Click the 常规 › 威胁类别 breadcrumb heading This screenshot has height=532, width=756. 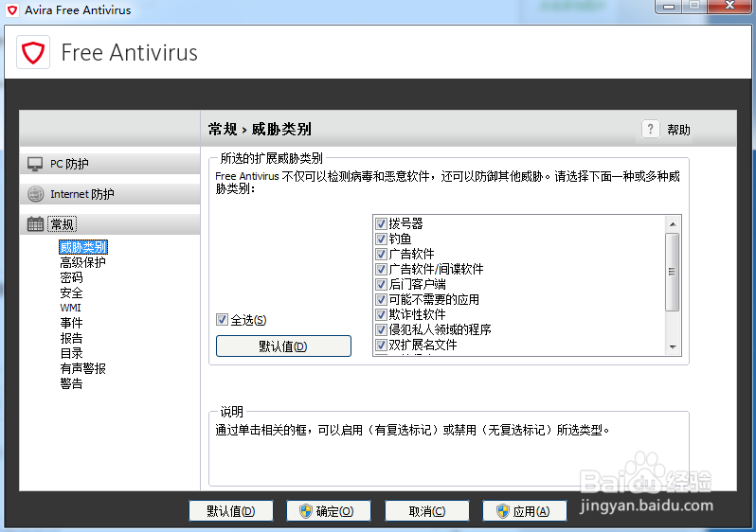pos(260,129)
